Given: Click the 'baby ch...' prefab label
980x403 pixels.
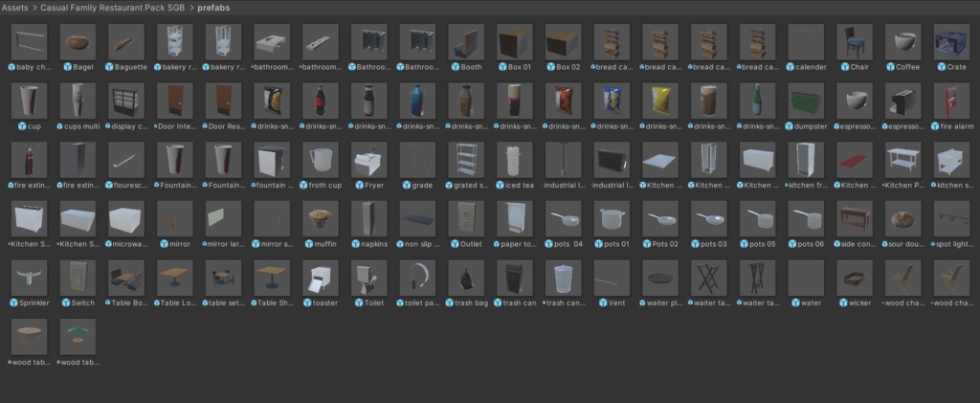Looking at the screenshot, I should click(x=33, y=67).
